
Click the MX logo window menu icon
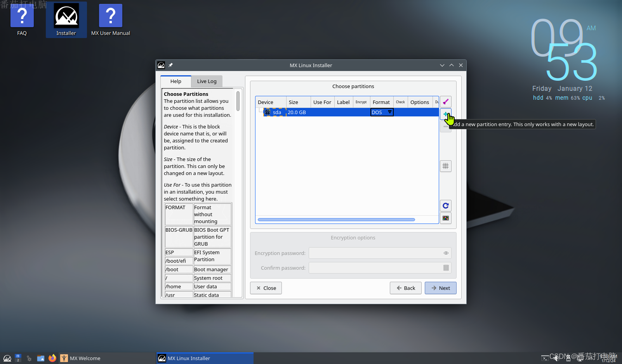click(161, 65)
